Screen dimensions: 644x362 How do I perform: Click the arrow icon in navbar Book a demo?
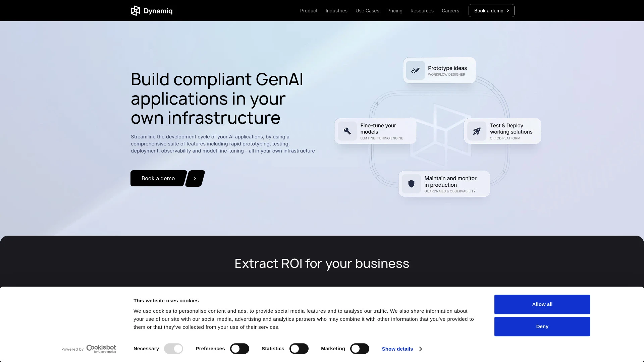(508, 10)
